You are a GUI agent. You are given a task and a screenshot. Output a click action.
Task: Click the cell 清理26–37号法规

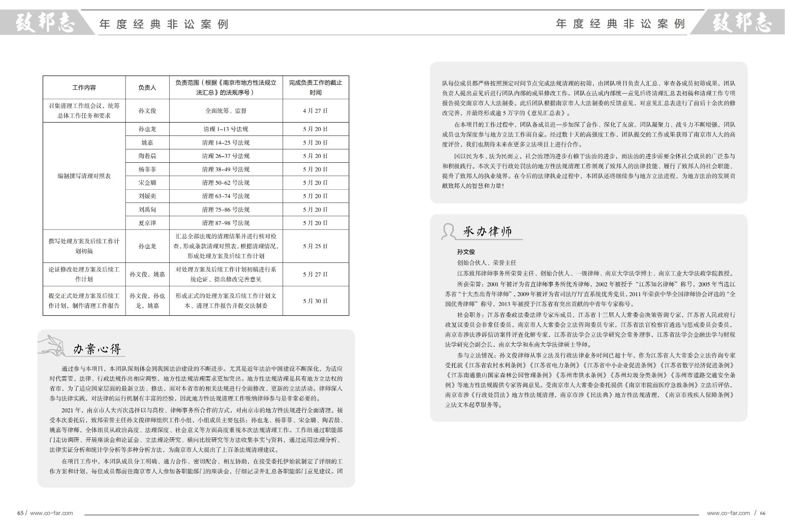click(226, 156)
